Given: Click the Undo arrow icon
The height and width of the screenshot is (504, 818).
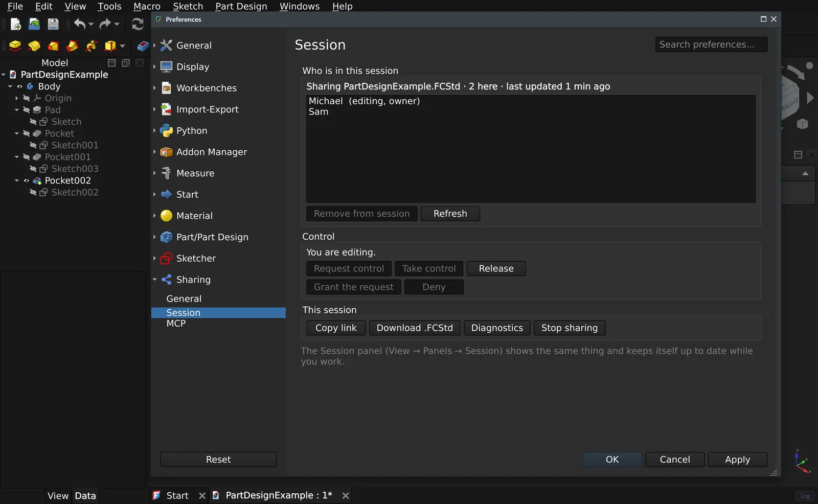Looking at the screenshot, I should (x=79, y=24).
